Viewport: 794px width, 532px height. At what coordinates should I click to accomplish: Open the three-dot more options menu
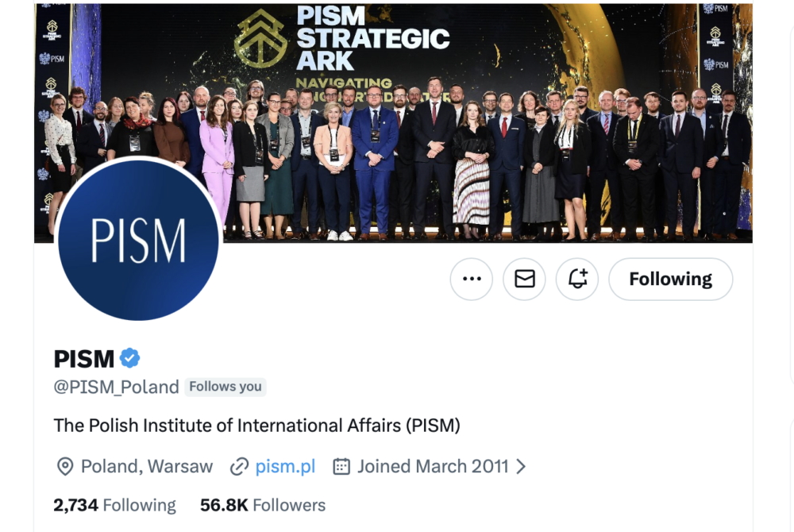click(472, 279)
